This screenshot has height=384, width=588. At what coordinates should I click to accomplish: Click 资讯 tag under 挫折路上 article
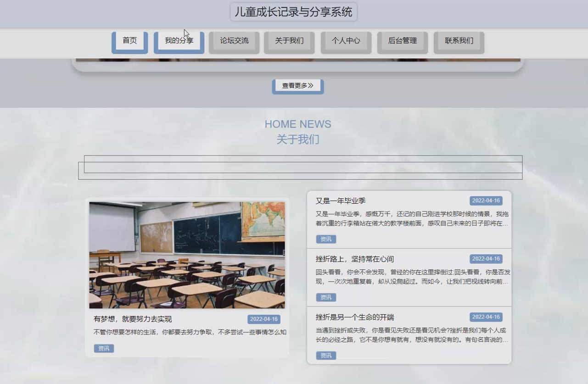tap(326, 297)
